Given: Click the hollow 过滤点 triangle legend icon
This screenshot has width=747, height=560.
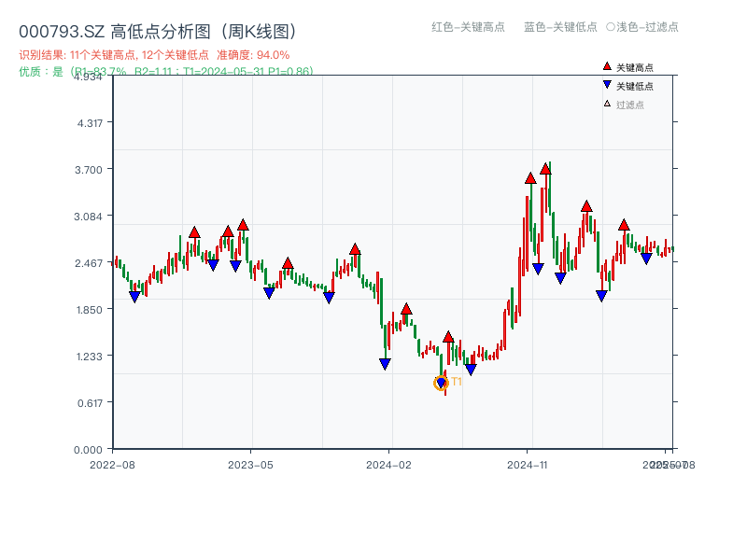Looking at the screenshot, I should point(607,104).
